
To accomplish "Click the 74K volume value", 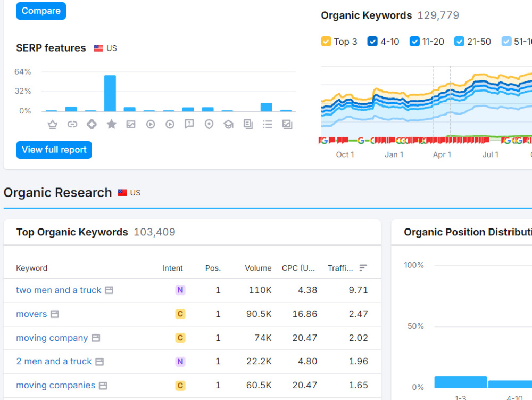I will [x=263, y=338].
